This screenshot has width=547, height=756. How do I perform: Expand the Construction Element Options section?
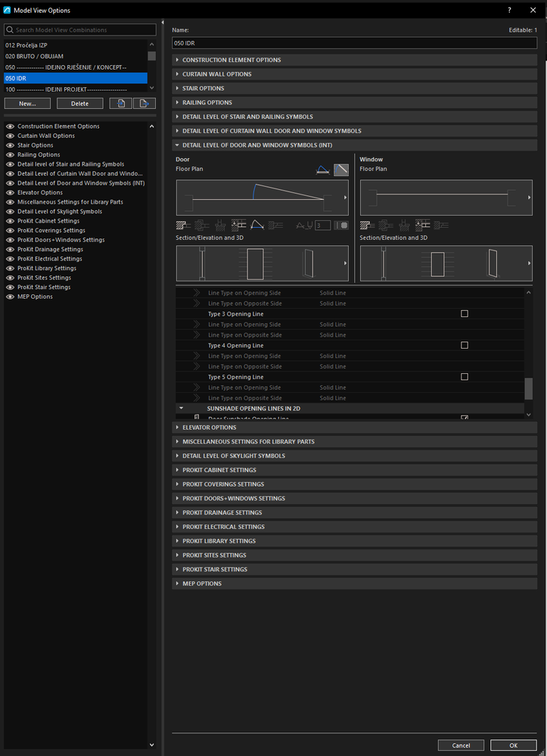(x=354, y=60)
